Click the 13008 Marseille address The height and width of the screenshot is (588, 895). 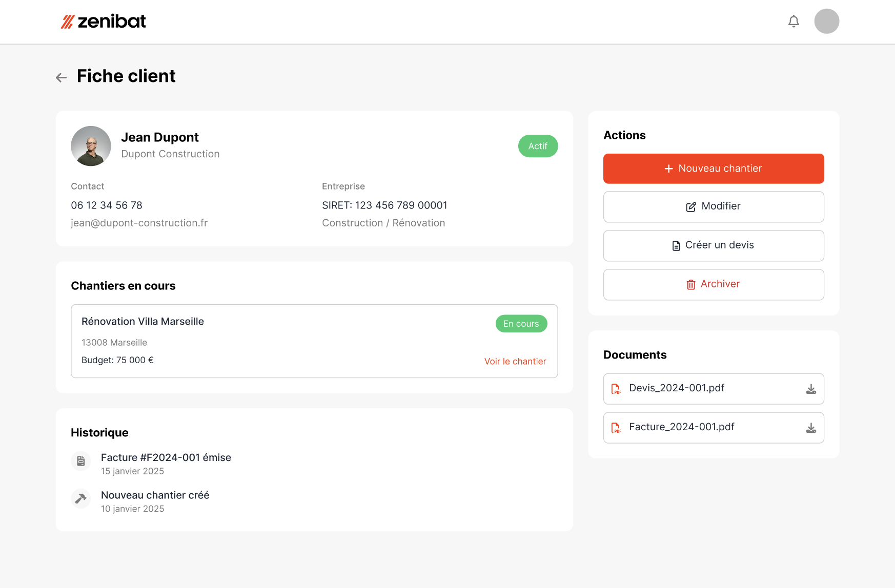point(114,343)
